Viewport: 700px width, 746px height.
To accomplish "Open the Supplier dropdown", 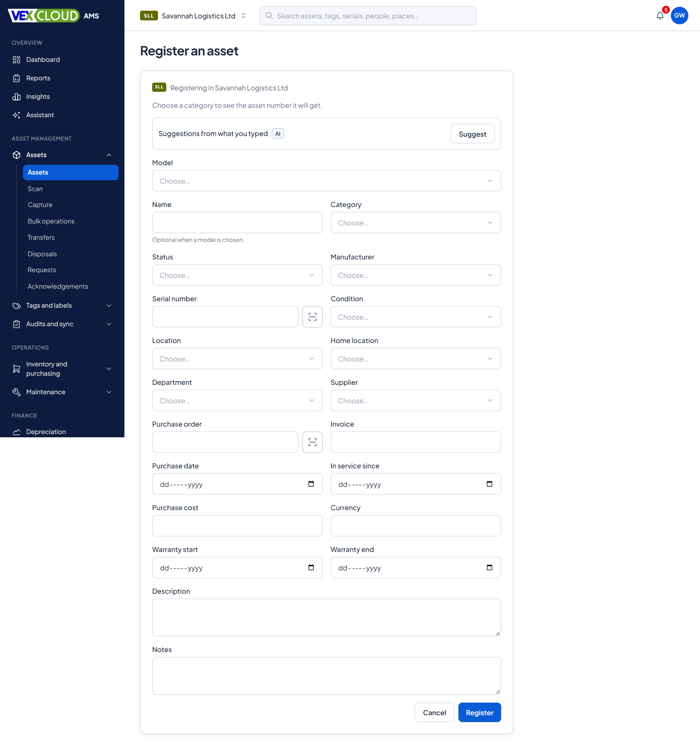I will pyautogui.click(x=415, y=400).
